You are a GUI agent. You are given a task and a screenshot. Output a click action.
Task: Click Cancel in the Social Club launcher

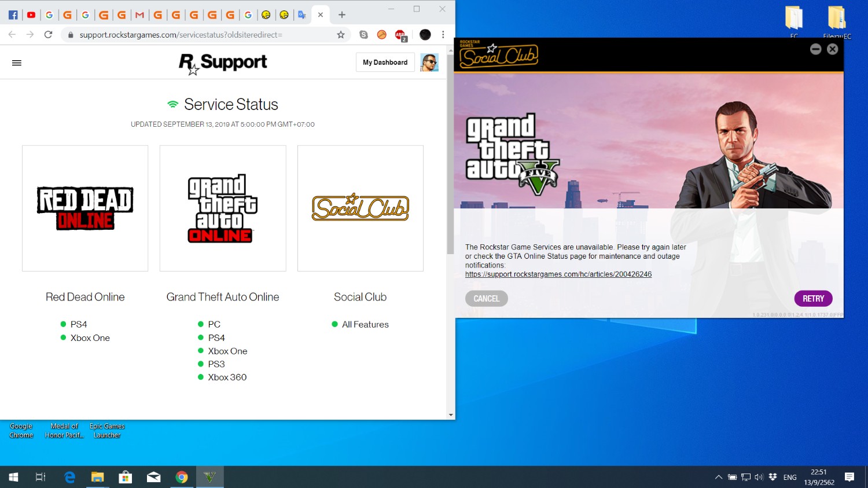[487, 299]
